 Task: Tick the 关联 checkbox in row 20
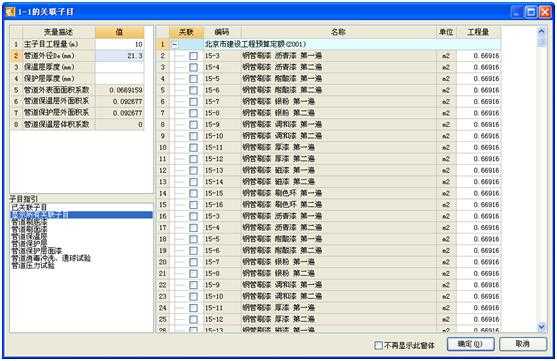193,262
